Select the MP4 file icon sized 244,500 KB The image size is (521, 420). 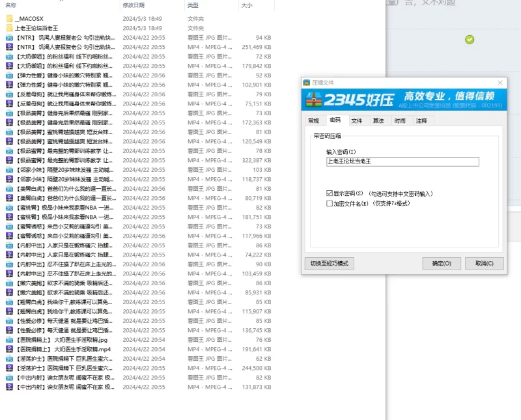click(x=9, y=368)
